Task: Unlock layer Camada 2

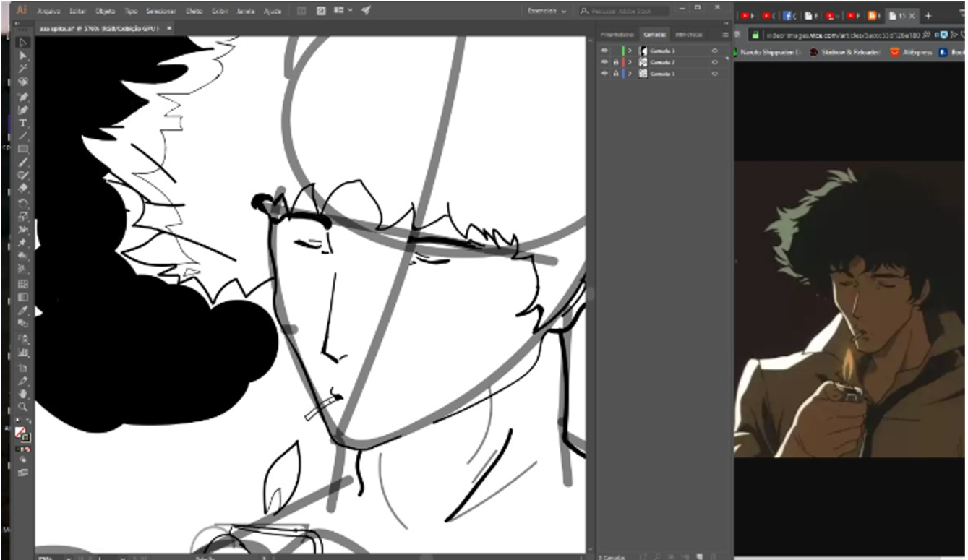Action: click(615, 63)
